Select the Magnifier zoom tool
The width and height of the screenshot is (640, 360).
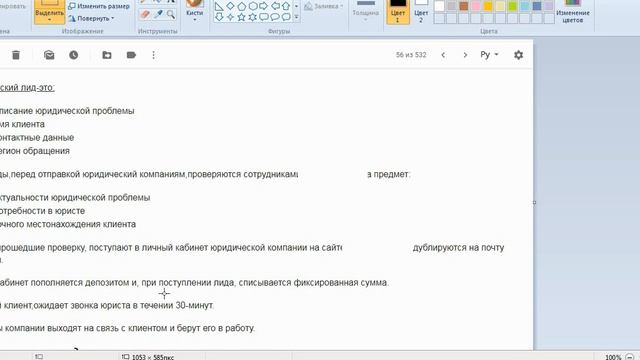click(x=171, y=15)
